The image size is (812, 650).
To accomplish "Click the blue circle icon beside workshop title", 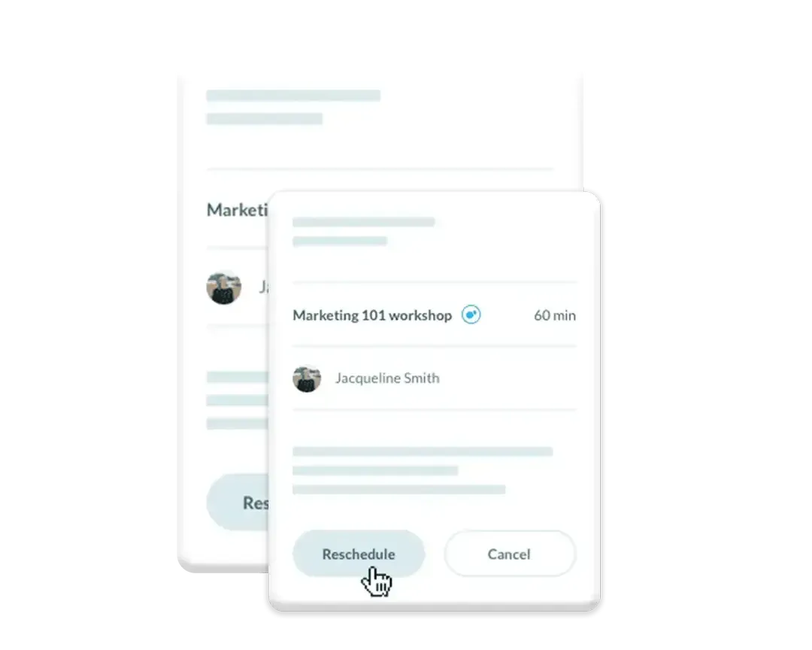I will (471, 314).
